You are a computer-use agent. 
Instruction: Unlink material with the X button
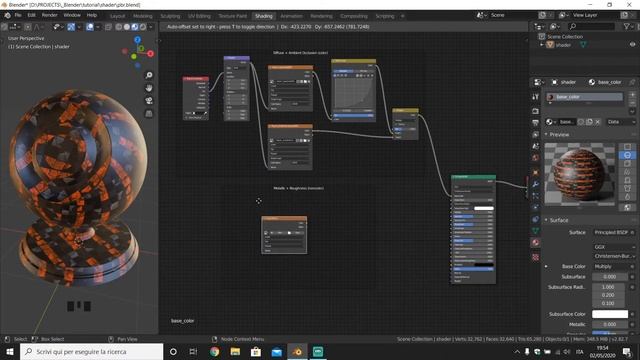(598, 122)
